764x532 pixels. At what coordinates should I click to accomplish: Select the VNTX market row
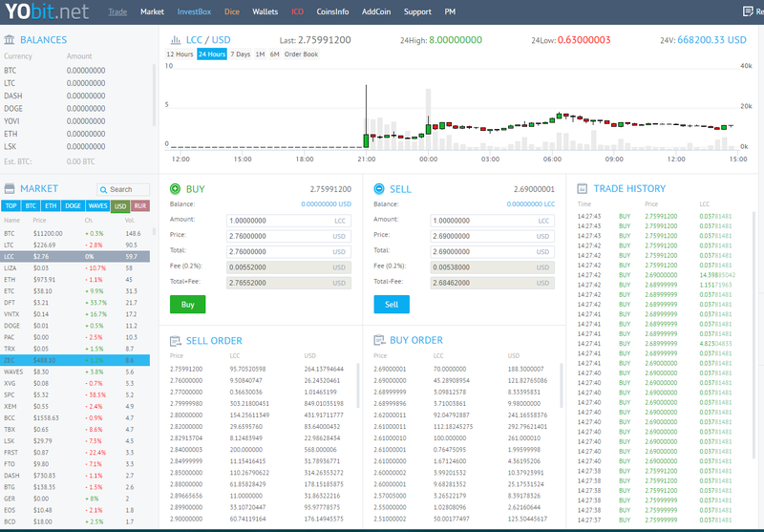tap(75, 314)
